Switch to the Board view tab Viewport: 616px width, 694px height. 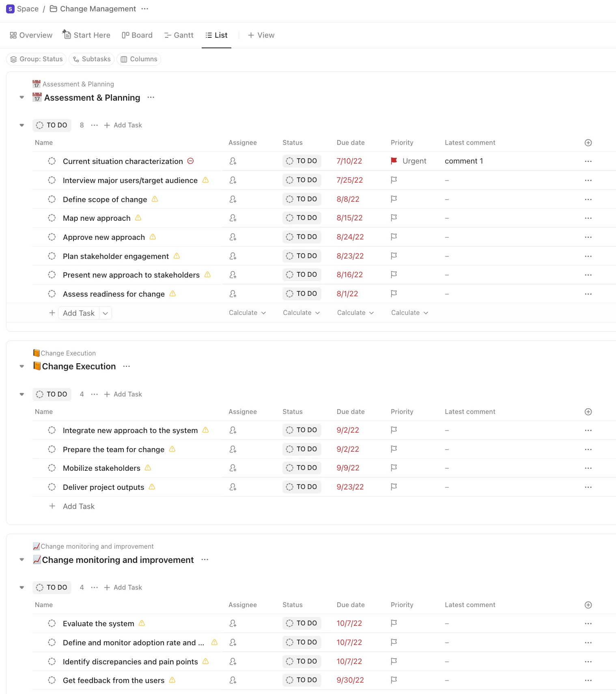[137, 35]
